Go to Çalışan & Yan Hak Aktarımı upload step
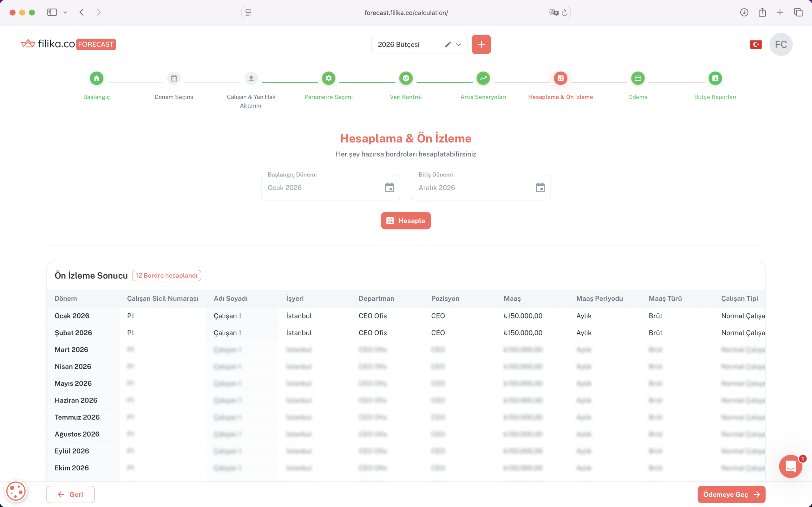 tap(251, 78)
